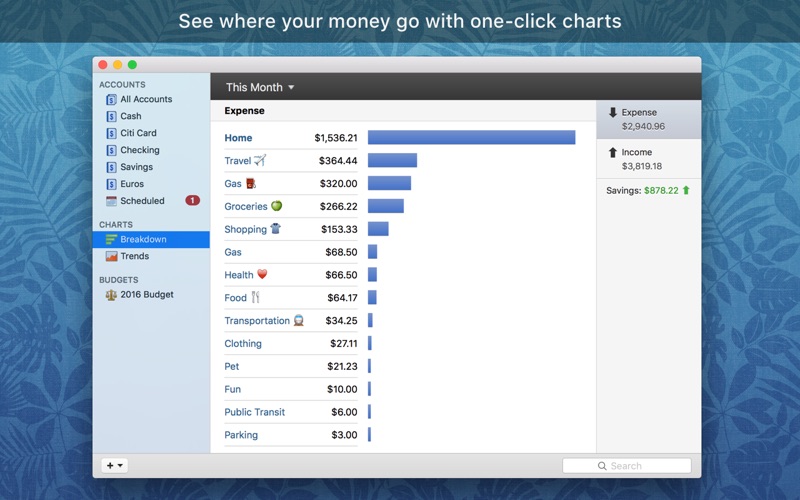Click the Expense heading above the list

point(244,111)
